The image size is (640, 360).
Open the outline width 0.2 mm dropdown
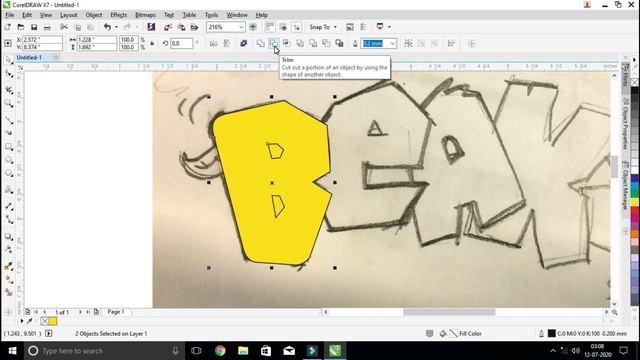pyautogui.click(x=392, y=43)
